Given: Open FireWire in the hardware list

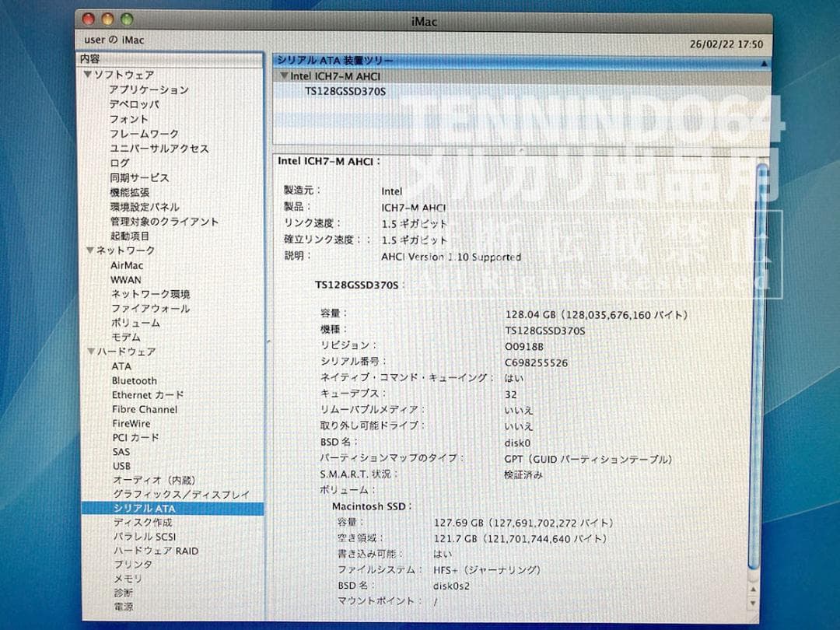Looking at the screenshot, I should pyautogui.click(x=131, y=423).
